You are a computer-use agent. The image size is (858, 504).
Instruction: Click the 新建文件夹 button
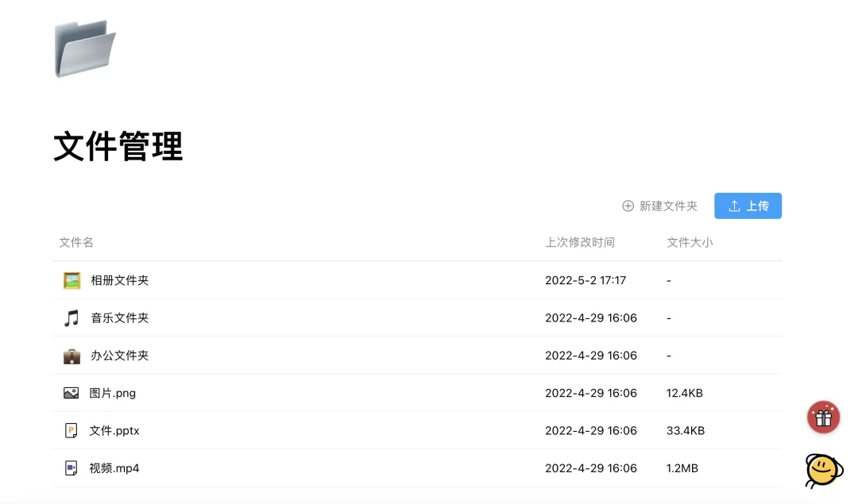click(659, 206)
